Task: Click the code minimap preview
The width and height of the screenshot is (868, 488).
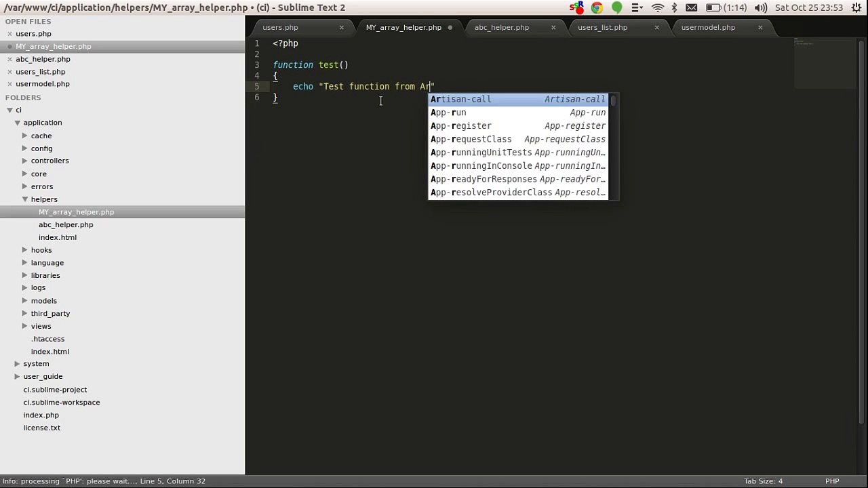Action: tap(825, 63)
